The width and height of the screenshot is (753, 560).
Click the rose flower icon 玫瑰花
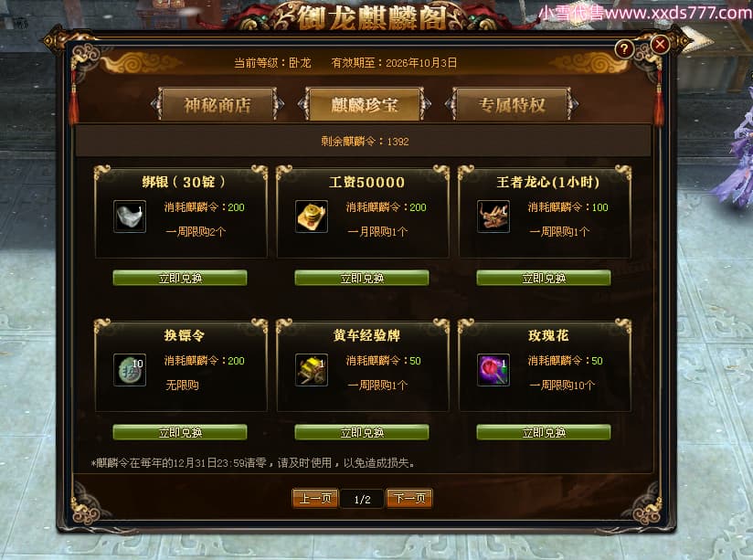click(493, 370)
